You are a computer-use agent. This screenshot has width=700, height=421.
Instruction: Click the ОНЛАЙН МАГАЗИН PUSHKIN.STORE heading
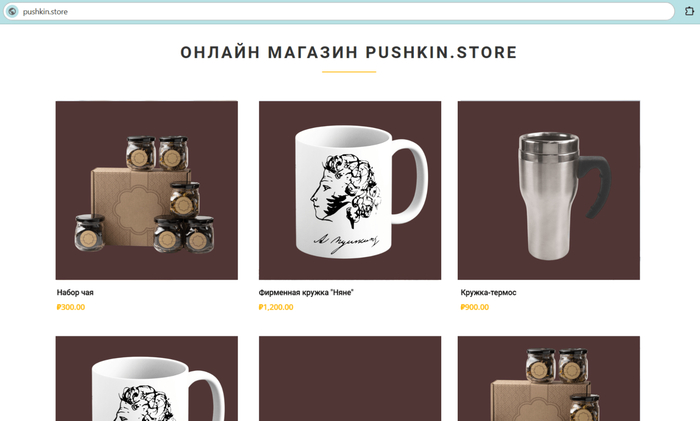[x=349, y=52]
